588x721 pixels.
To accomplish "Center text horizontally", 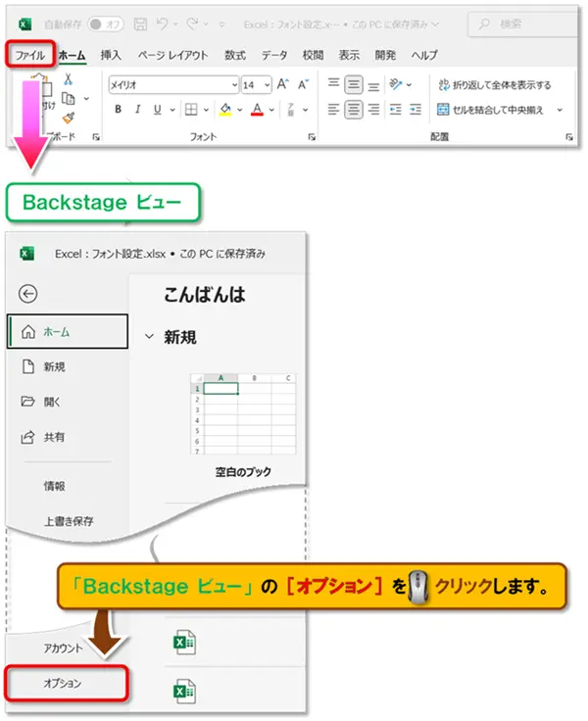I will (x=354, y=110).
